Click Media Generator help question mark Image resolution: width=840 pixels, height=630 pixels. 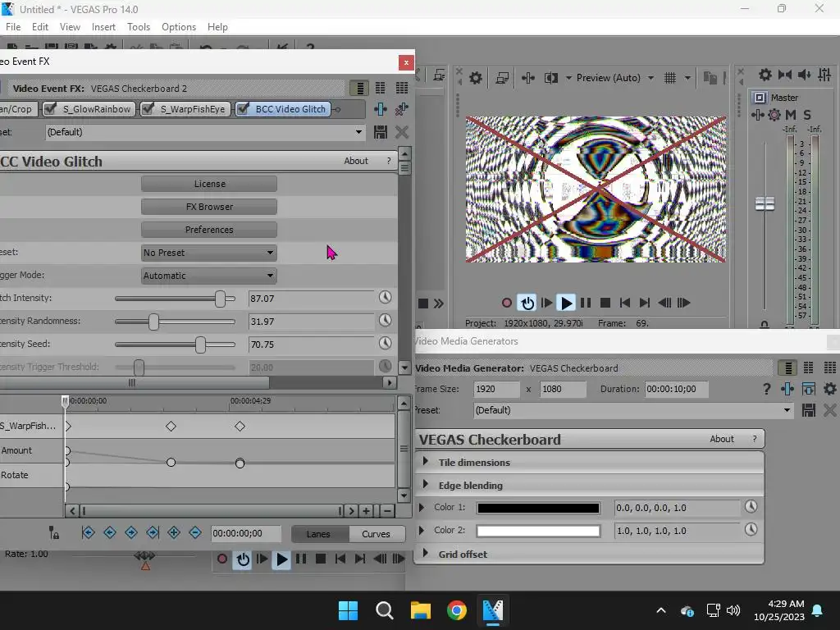767,389
